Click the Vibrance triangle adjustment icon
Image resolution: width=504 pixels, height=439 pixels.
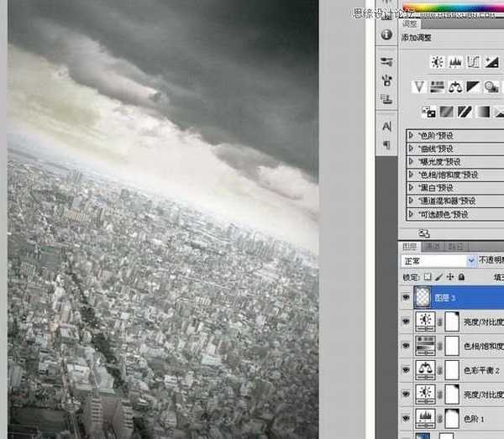pos(418,86)
